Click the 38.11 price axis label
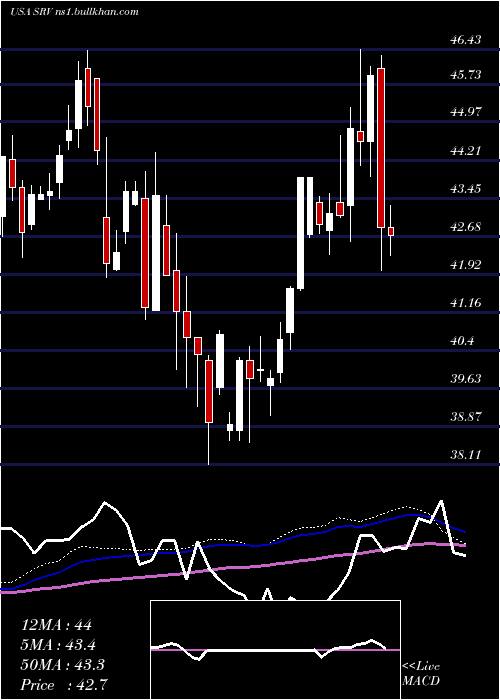The image size is (500, 700). [x=466, y=455]
